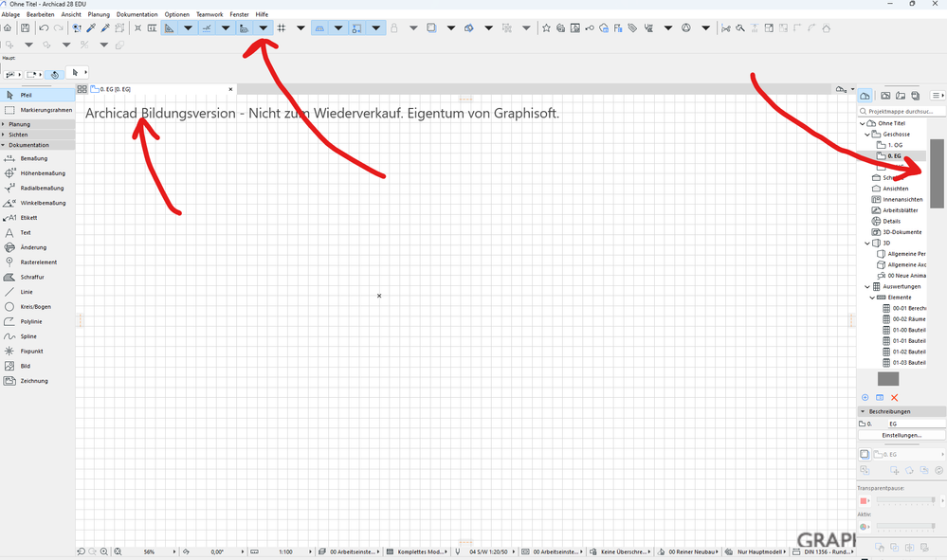Select the Etikett tool
This screenshot has height=560, width=947.
(x=38, y=218)
